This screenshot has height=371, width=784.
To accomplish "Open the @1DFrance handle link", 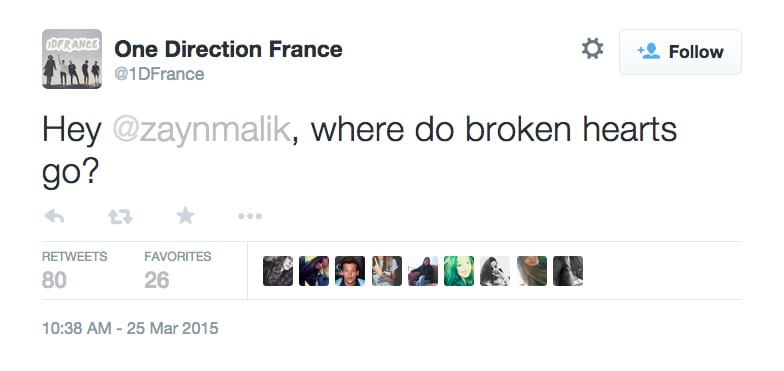I will point(160,74).
